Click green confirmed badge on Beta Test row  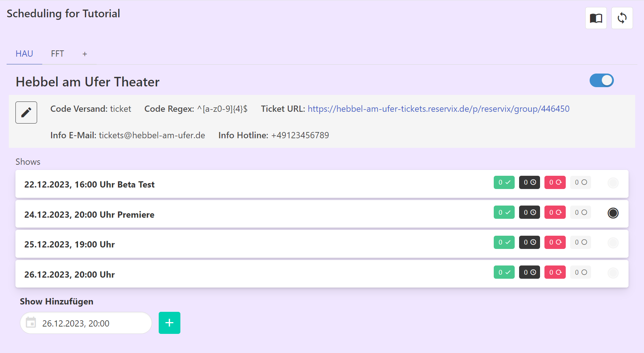504,182
